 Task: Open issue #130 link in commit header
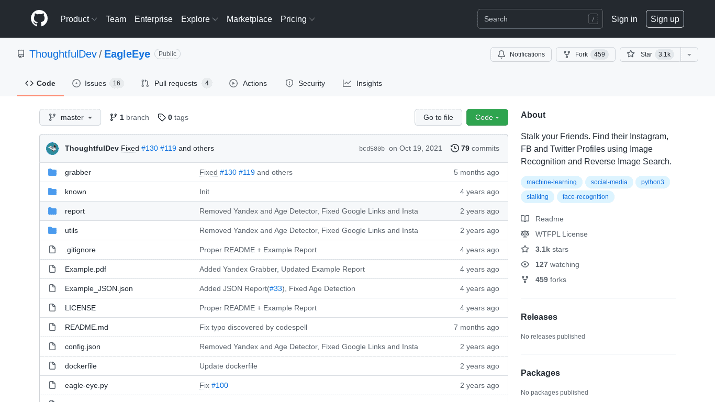coord(150,148)
